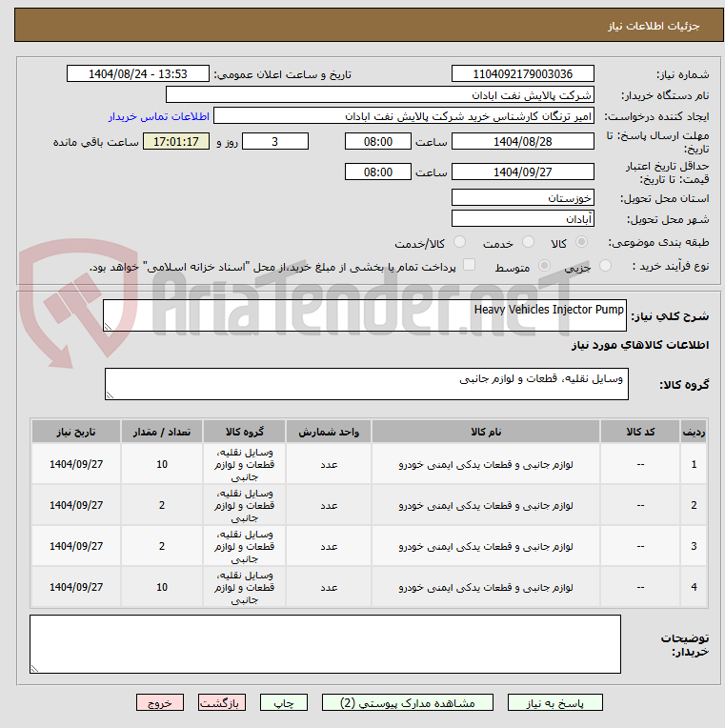
Task: Click unit عدد in row 2
Action: 329,506
